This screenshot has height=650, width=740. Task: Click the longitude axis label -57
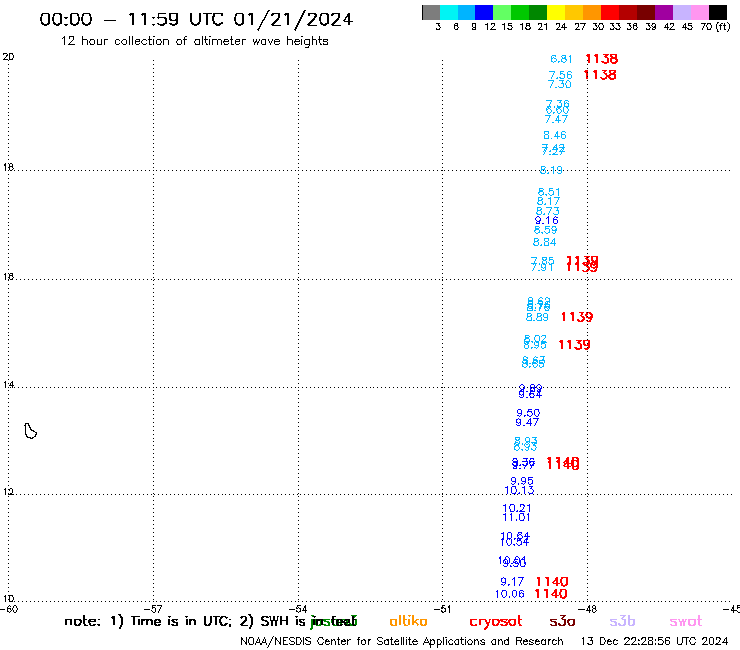point(153,609)
